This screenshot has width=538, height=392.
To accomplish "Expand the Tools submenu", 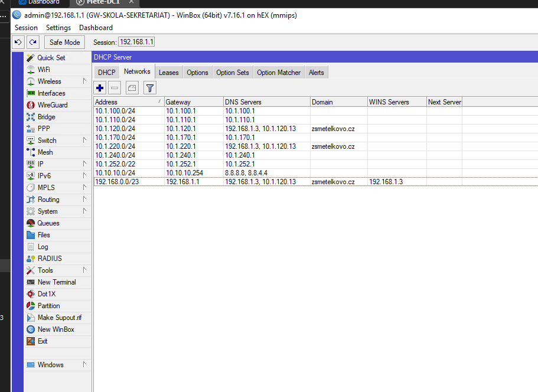I will [45, 270].
